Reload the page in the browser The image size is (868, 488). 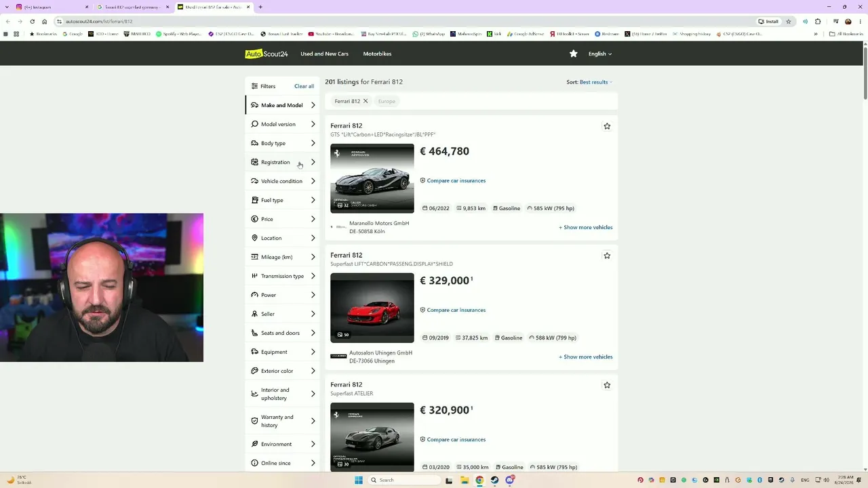(x=32, y=21)
